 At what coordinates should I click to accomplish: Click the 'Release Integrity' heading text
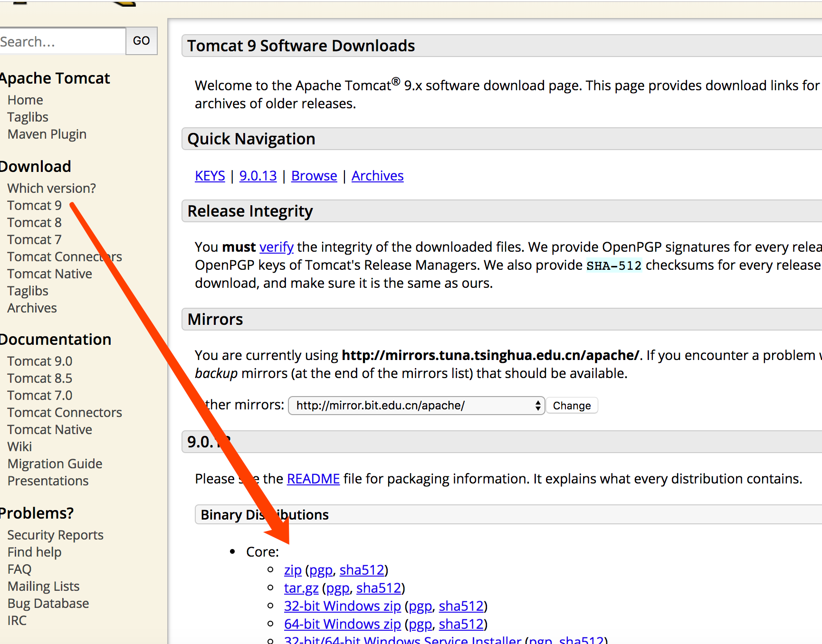(x=250, y=211)
